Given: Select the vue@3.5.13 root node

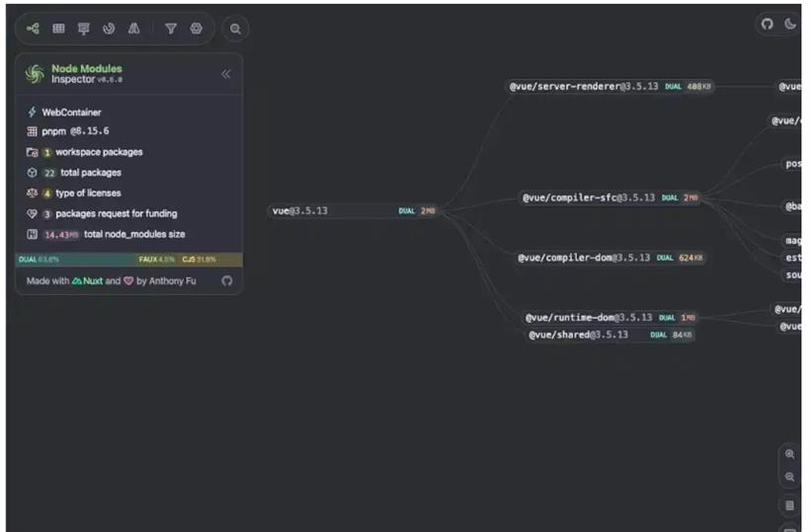Looking at the screenshot, I should tap(354, 210).
